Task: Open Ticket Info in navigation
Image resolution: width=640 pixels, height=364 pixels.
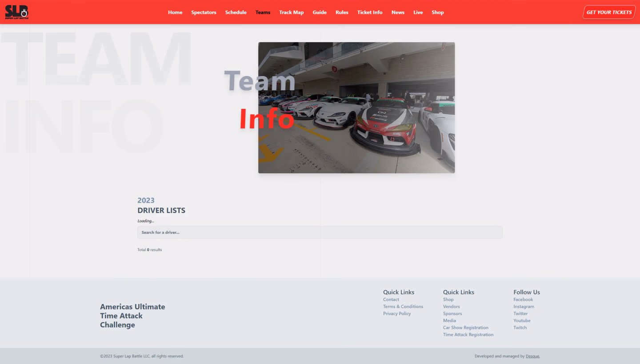Action: tap(370, 12)
